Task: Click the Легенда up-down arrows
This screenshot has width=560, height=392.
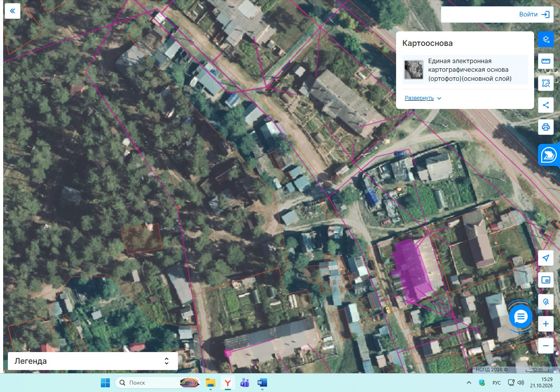Action: [x=166, y=361]
